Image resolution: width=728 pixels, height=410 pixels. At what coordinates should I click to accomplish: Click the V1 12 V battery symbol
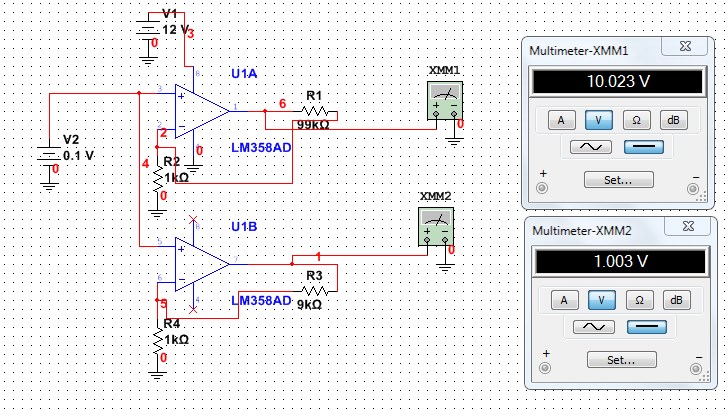[148, 27]
